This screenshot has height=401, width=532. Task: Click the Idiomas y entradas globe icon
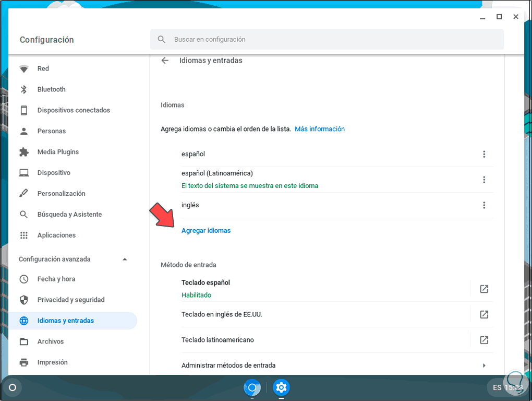(24, 321)
